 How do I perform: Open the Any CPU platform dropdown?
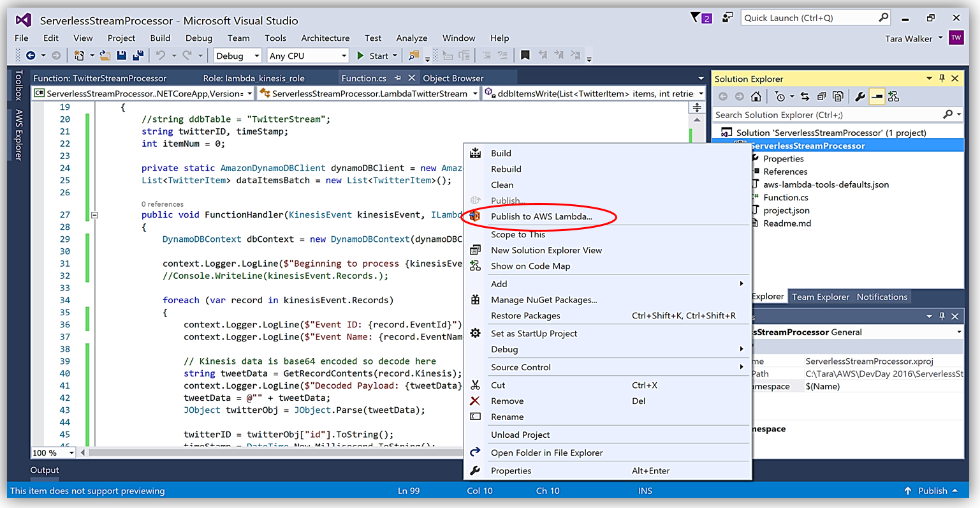308,56
